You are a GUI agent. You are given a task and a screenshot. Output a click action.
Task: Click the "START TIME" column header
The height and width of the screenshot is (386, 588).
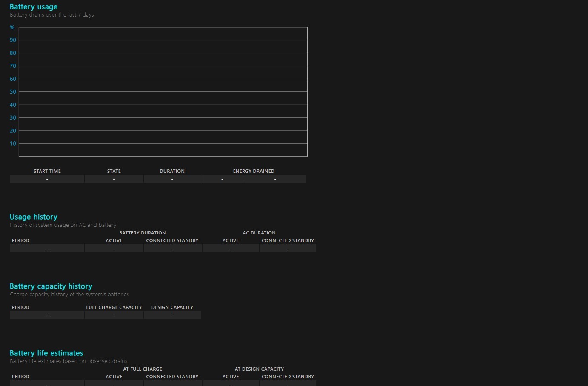pos(47,171)
